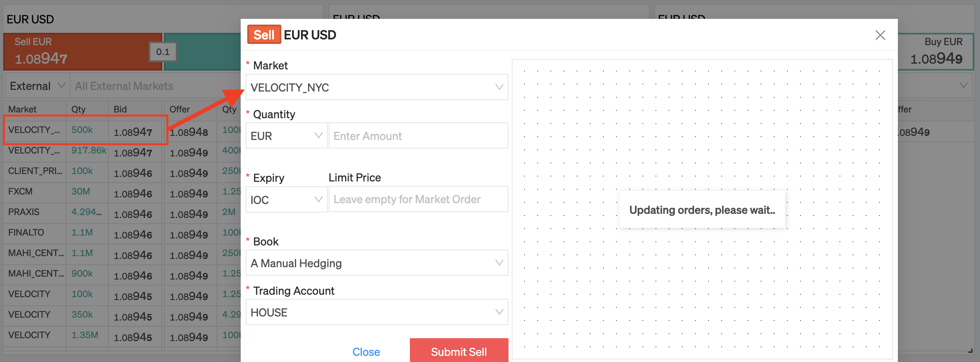Expand the EUR quantity currency dropdown
Image resolution: width=980 pixels, height=362 pixels.
286,135
